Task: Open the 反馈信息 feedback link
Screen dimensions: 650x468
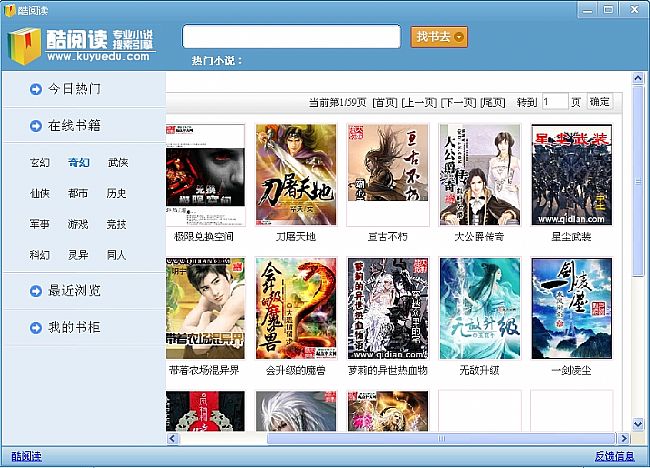Action: coord(614,456)
